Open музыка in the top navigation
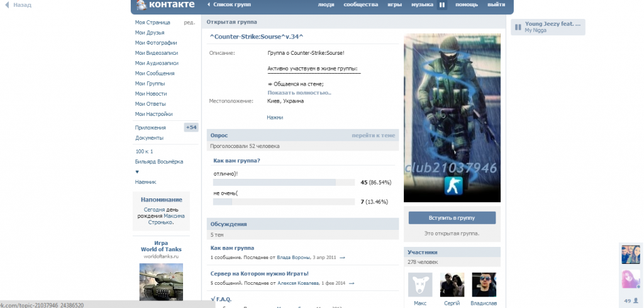The height and width of the screenshot is (308, 644). click(x=421, y=5)
